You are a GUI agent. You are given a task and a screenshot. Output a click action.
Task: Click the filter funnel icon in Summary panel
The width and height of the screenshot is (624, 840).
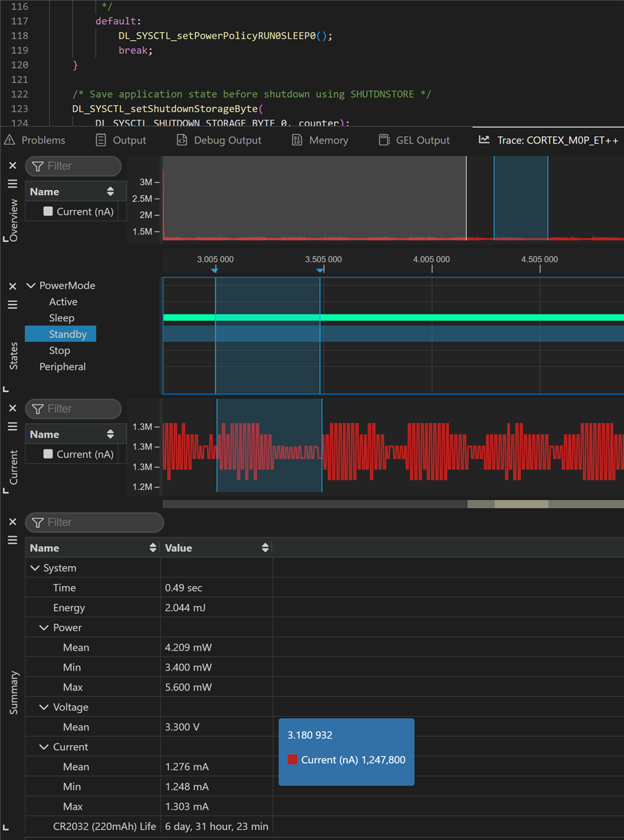[x=38, y=522]
